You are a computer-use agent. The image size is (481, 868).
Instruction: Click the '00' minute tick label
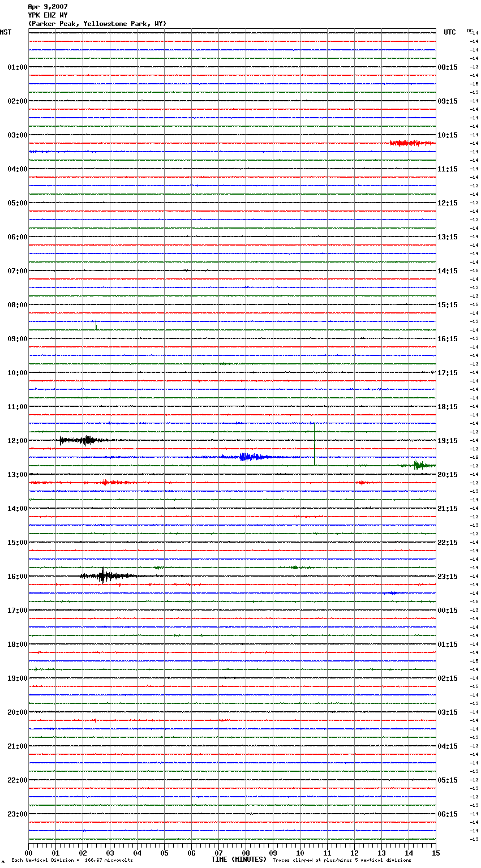click(x=29, y=853)
